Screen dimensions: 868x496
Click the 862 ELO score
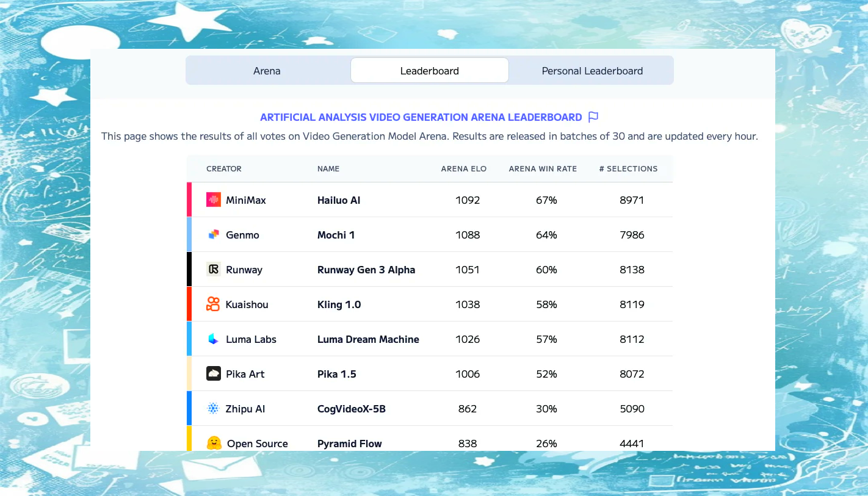468,409
